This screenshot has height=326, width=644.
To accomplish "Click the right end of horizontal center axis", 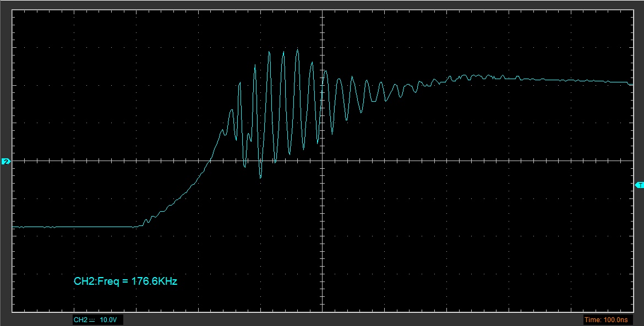I will point(631,161).
